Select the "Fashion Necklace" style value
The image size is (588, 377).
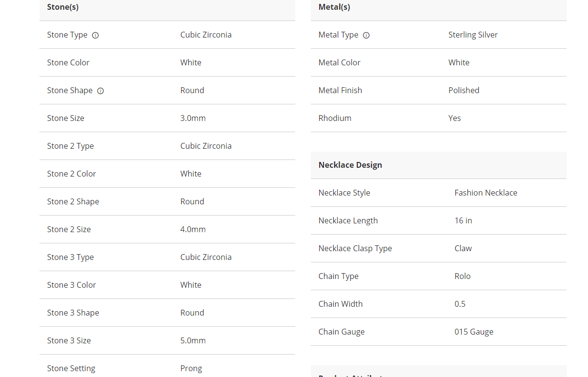click(486, 193)
